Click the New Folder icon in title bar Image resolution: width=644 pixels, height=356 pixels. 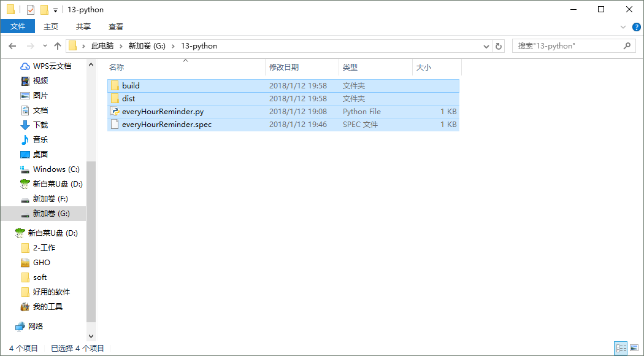point(44,9)
